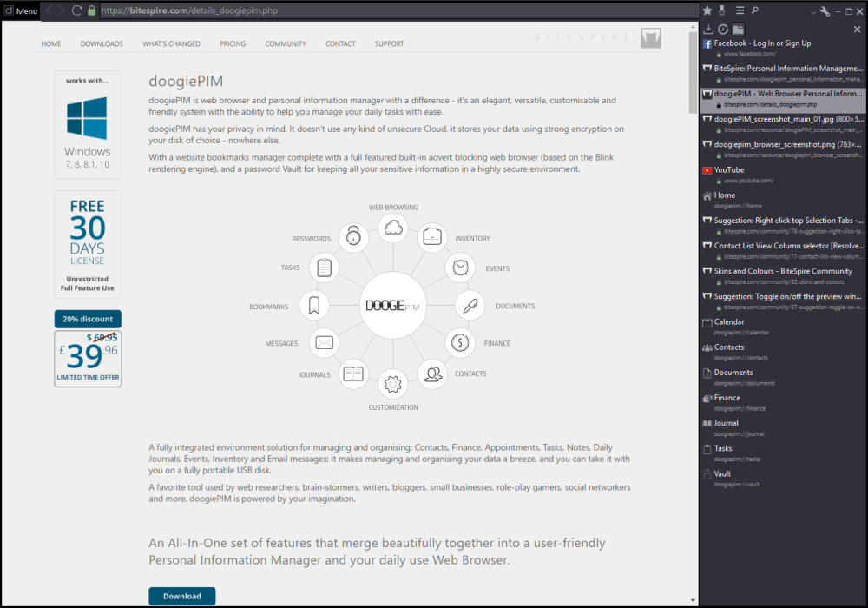Click the Web Browsing cloud icon

pyautogui.click(x=393, y=228)
